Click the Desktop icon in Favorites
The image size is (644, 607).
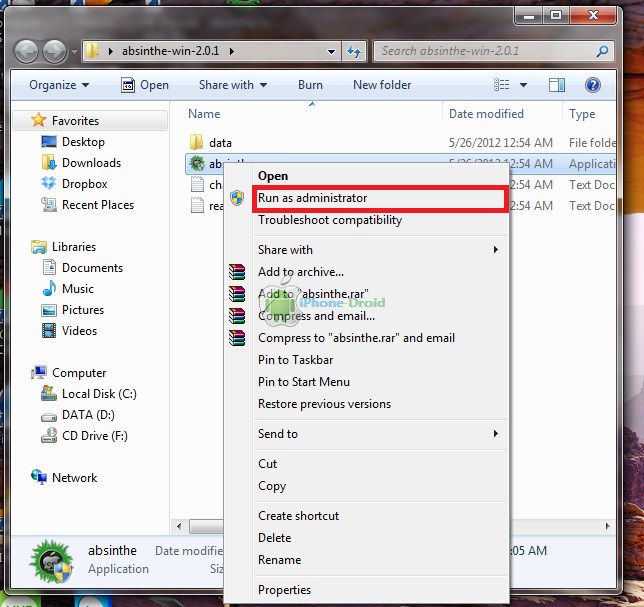point(49,142)
